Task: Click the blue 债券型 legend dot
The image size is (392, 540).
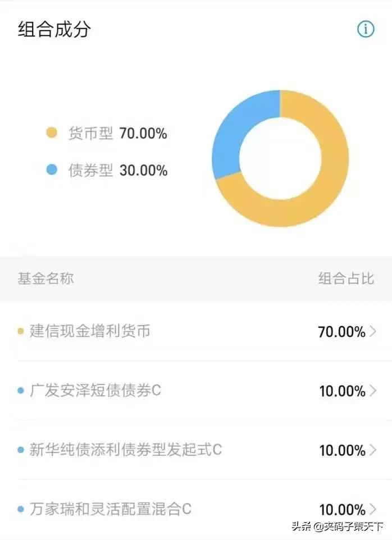Action: (52, 169)
